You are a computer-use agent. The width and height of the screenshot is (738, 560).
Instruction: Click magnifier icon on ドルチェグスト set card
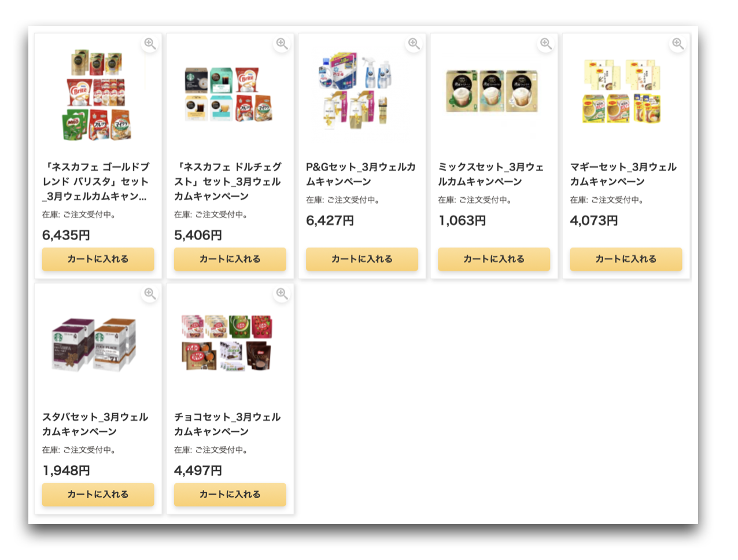coord(282,43)
